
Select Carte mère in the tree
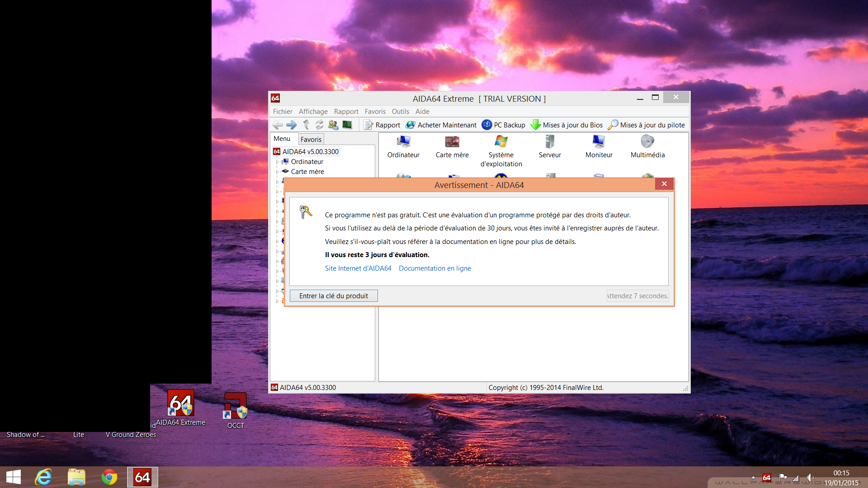pos(307,172)
